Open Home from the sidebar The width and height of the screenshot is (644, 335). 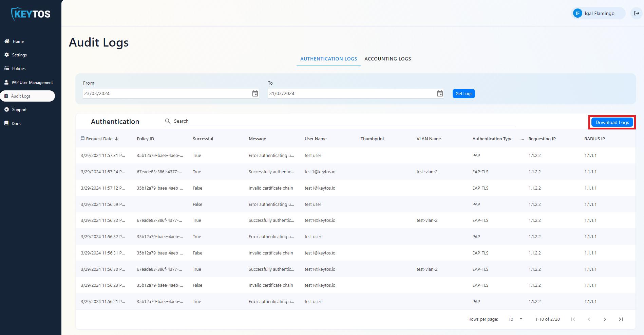click(x=18, y=41)
